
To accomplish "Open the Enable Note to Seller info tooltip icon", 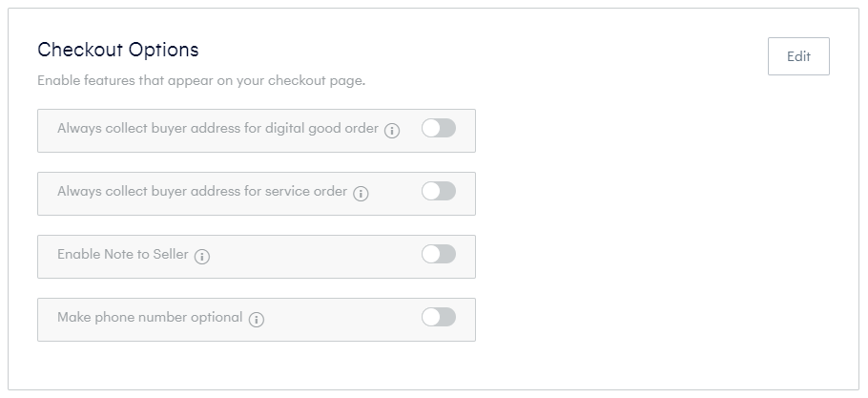I will pos(202,257).
